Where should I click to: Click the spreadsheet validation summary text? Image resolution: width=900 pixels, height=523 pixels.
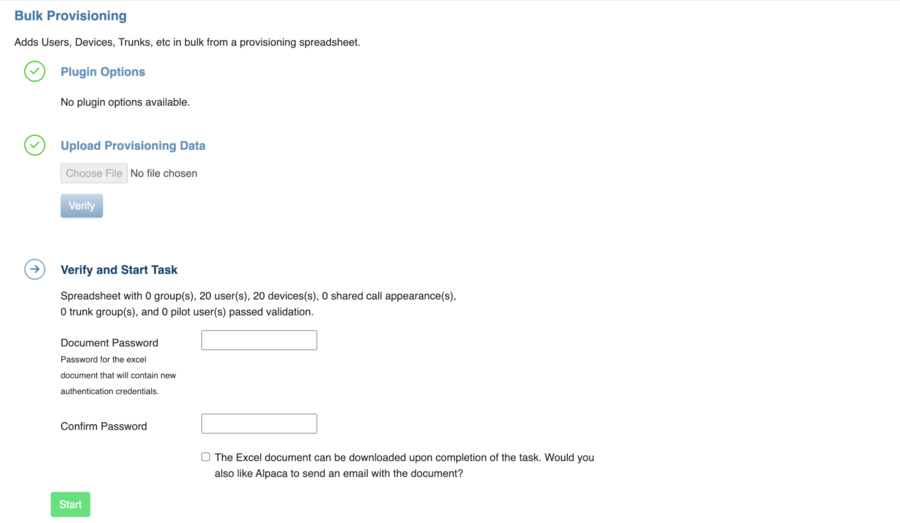point(258,304)
